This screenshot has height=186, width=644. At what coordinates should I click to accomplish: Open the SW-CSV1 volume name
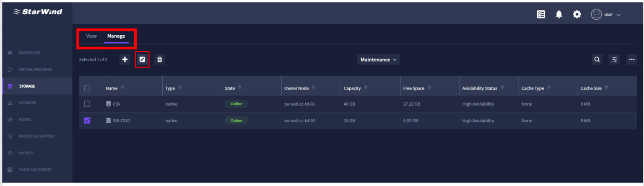pyautogui.click(x=122, y=121)
